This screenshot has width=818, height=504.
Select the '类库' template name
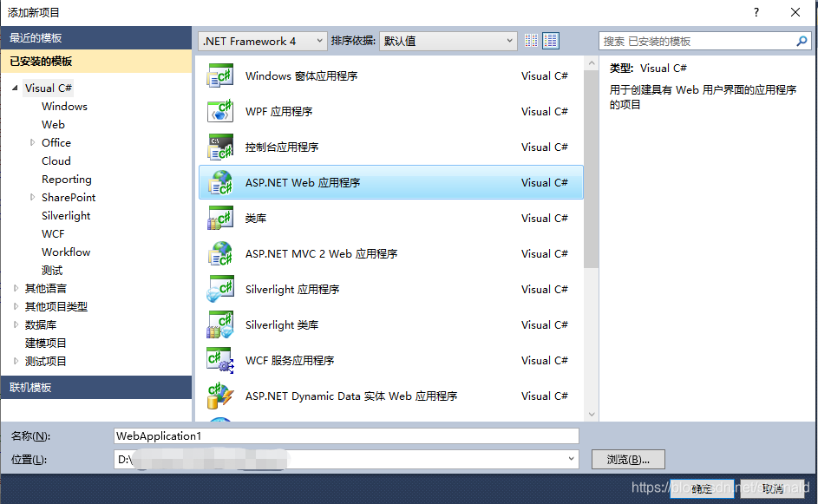256,218
